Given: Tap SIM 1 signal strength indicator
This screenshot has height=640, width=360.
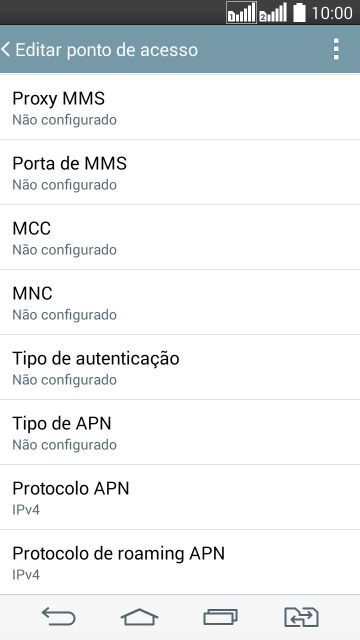Looking at the screenshot, I should (241, 13).
